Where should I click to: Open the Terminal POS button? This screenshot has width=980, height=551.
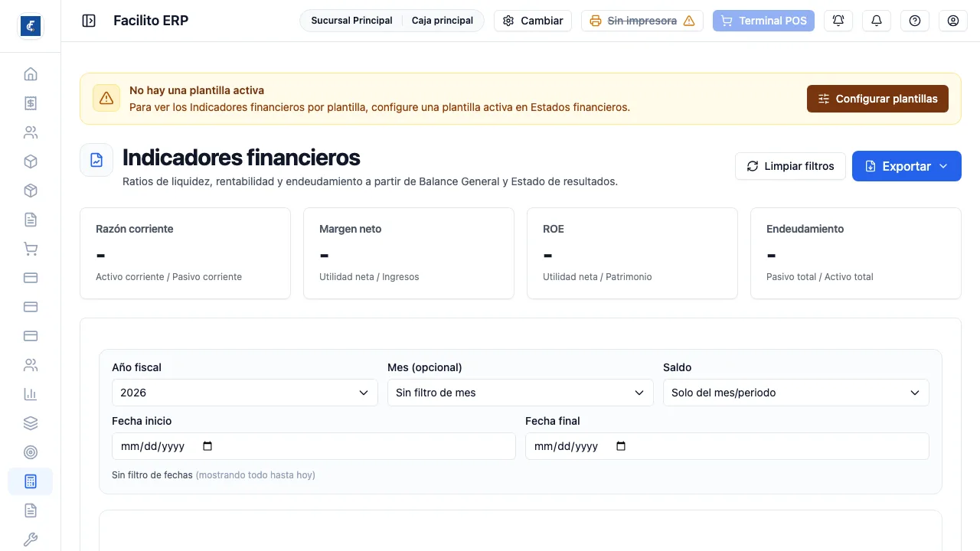tap(763, 21)
